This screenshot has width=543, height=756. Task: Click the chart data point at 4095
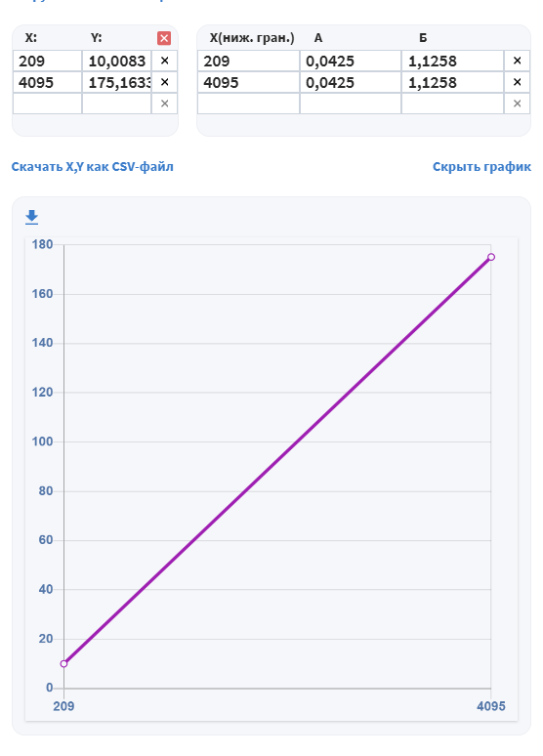[491, 257]
